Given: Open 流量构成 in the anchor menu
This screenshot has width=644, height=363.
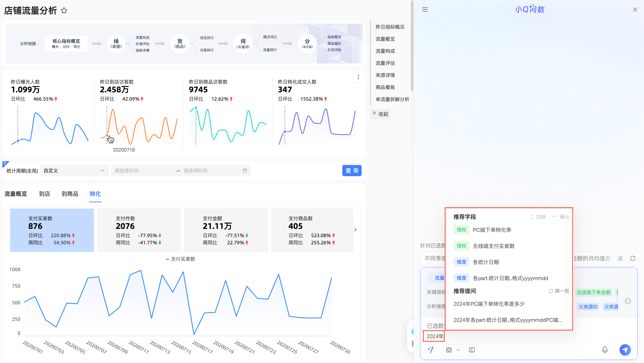Looking at the screenshot, I should coord(385,51).
